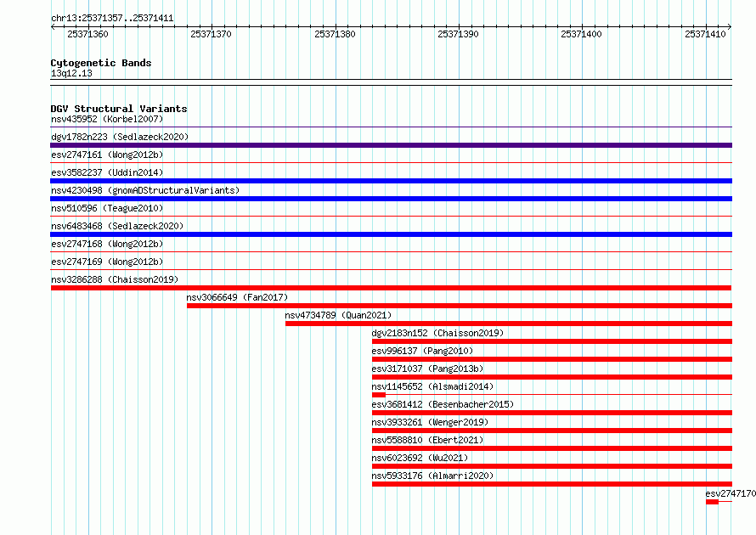Screen dimensions: 756x535
Task: Click ruler position 25371360
Action: 87,34
